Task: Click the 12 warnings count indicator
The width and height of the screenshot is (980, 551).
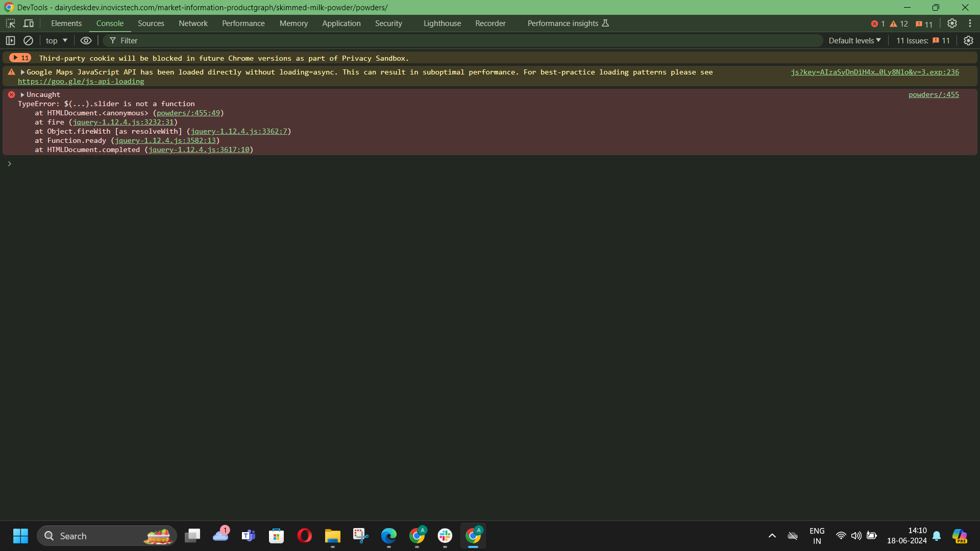Action: (899, 24)
